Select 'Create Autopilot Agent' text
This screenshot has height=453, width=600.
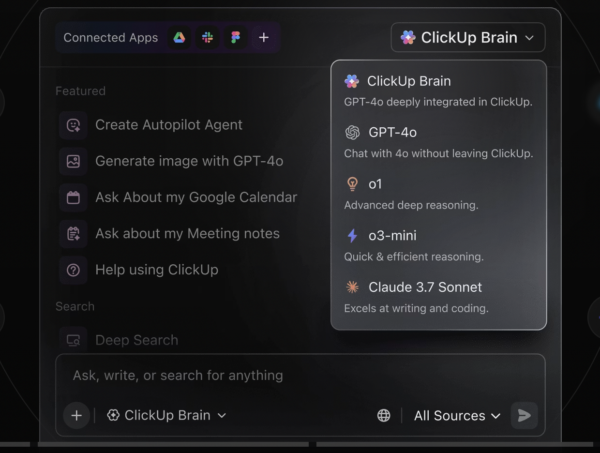coord(169,125)
